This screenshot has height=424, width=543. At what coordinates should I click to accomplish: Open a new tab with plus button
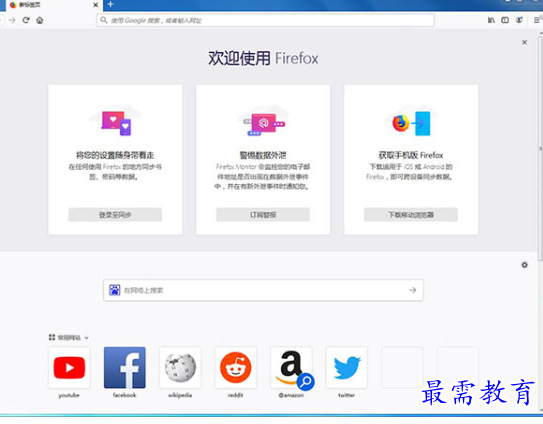[x=110, y=5]
